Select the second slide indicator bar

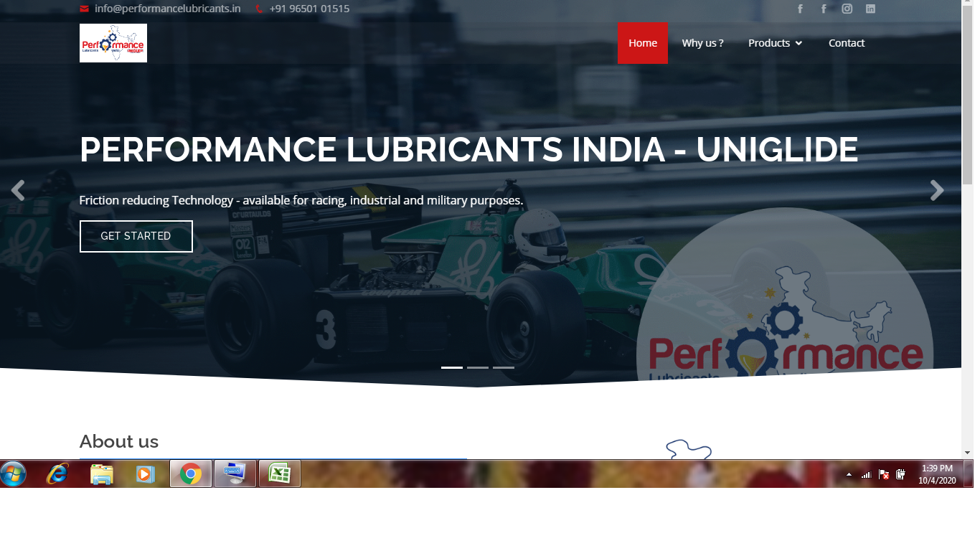(x=478, y=367)
